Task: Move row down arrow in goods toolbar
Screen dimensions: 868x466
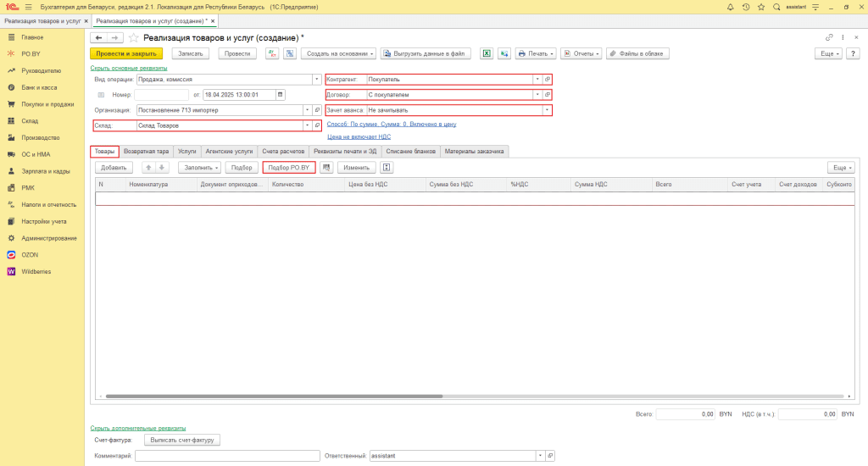Action: (162, 168)
